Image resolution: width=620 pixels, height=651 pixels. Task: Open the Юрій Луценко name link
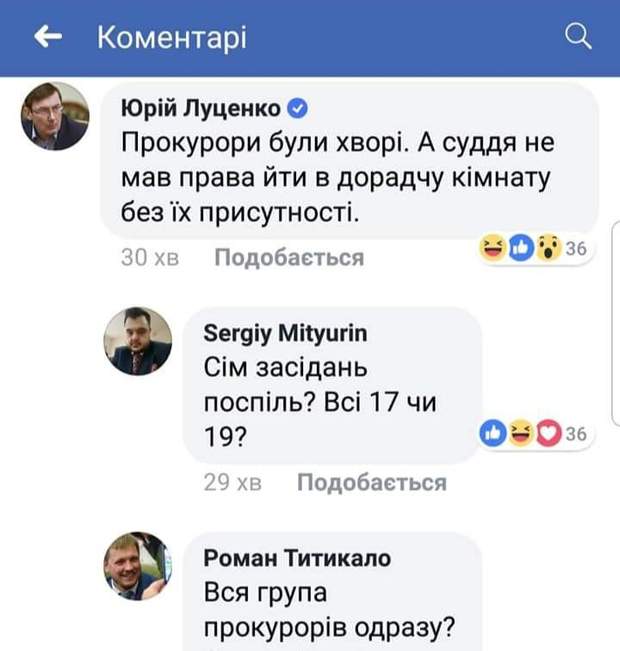pyautogui.click(x=200, y=108)
